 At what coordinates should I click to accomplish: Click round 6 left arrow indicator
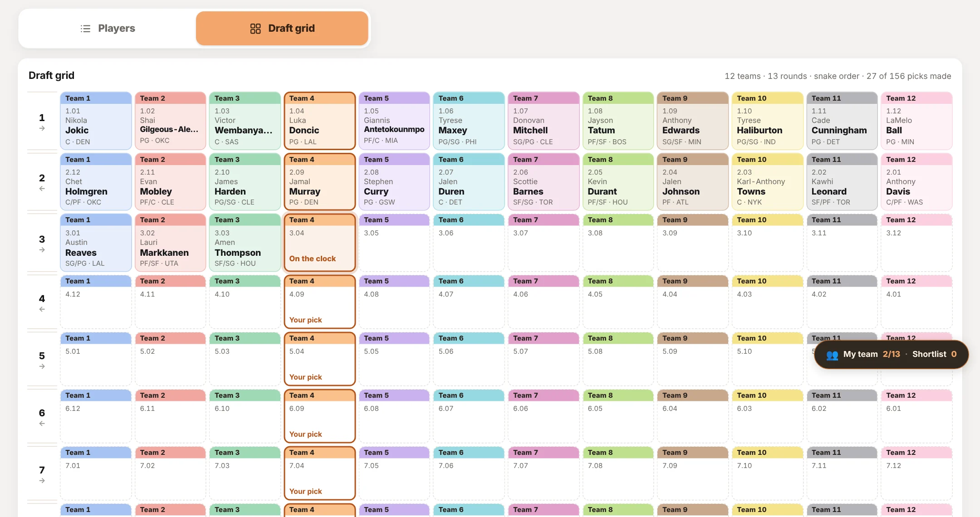point(42,424)
